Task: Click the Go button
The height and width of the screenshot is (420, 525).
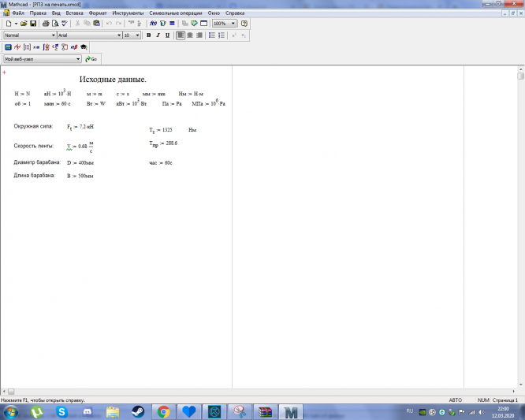Action: point(91,59)
